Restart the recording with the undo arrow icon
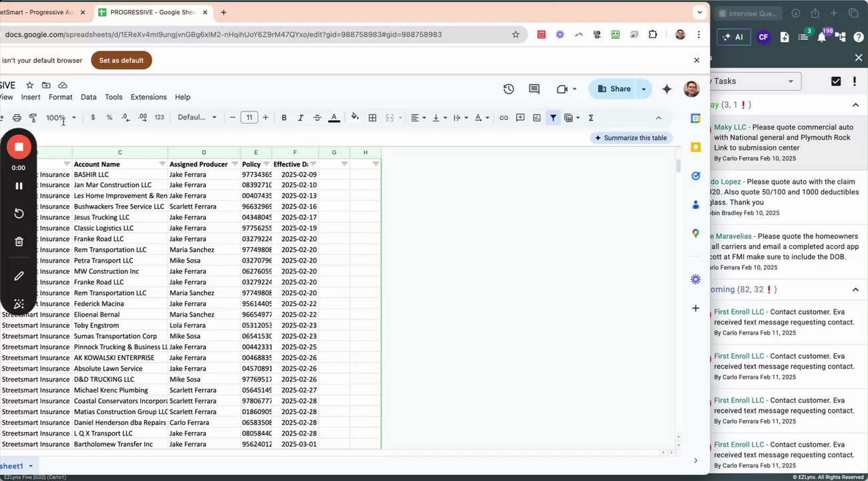The image size is (868, 481). point(19,213)
